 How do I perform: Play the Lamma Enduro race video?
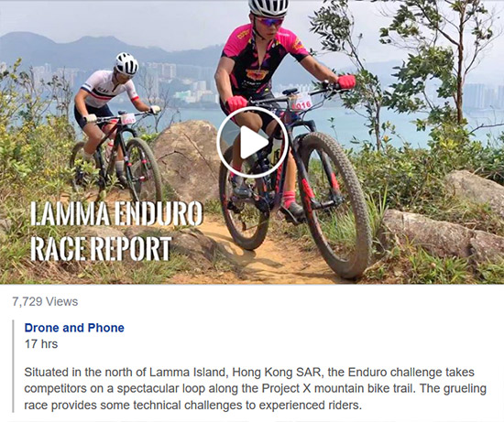click(x=252, y=142)
